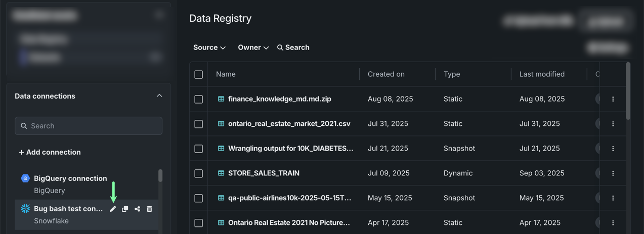This screenshot has width=644, height=234.
Task: Click the BigQuery connection icon
Action: (25, 178)
